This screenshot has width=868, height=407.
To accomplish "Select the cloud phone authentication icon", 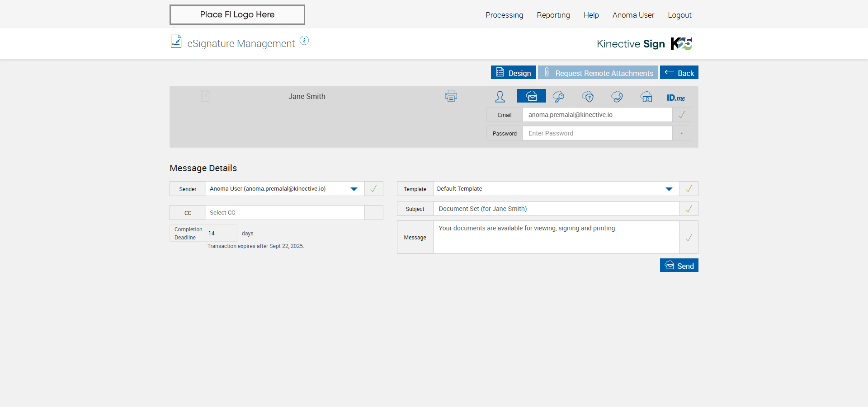I will [x=617, y=97].
